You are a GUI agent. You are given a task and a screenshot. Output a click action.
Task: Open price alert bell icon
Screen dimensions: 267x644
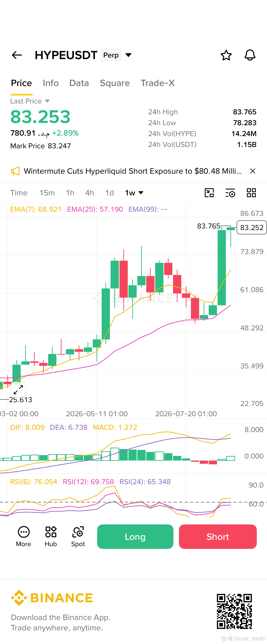click(250, 55)
